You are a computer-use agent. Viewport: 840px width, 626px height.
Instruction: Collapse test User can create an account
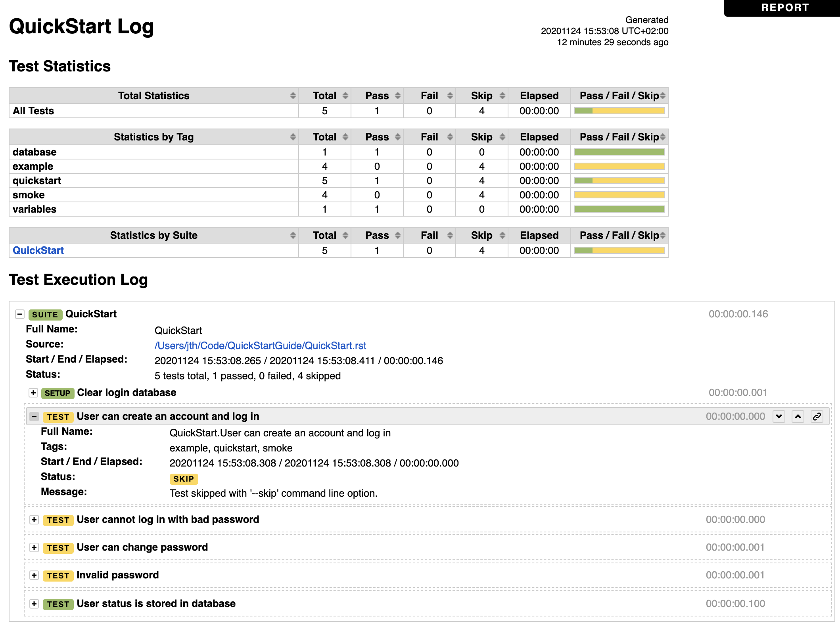[33, 417]
